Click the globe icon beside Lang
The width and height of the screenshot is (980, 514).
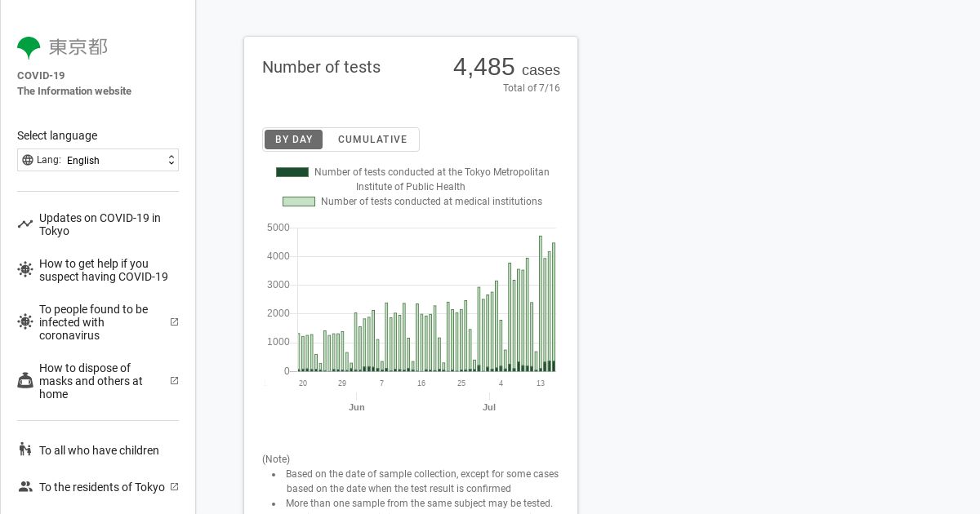pos(28,160)
